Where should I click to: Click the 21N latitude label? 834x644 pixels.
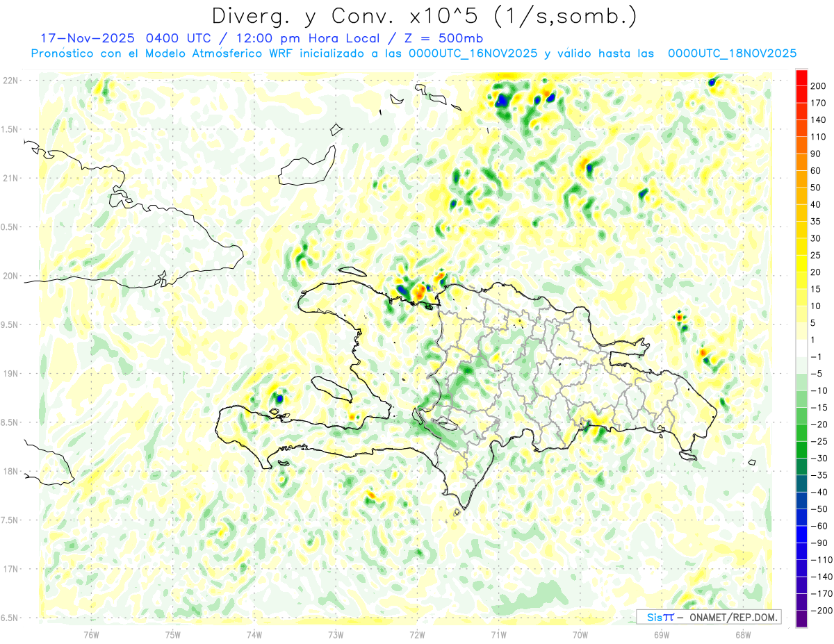[x=10, y=178]
